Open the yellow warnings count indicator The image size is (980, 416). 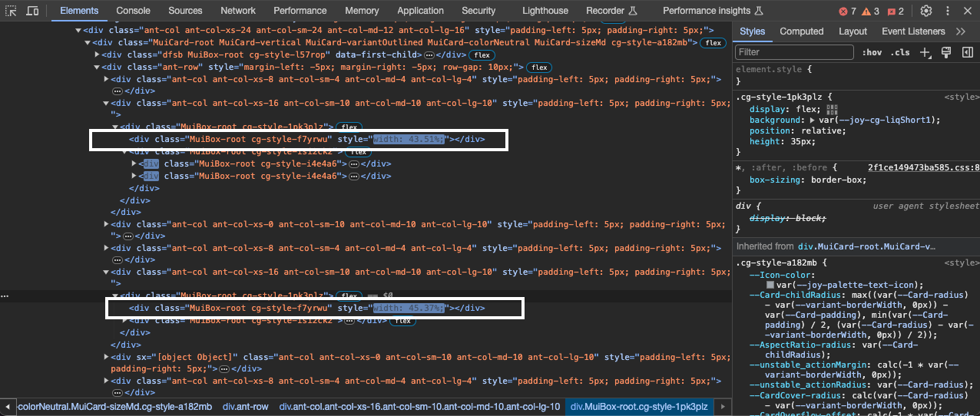(871, 11)
